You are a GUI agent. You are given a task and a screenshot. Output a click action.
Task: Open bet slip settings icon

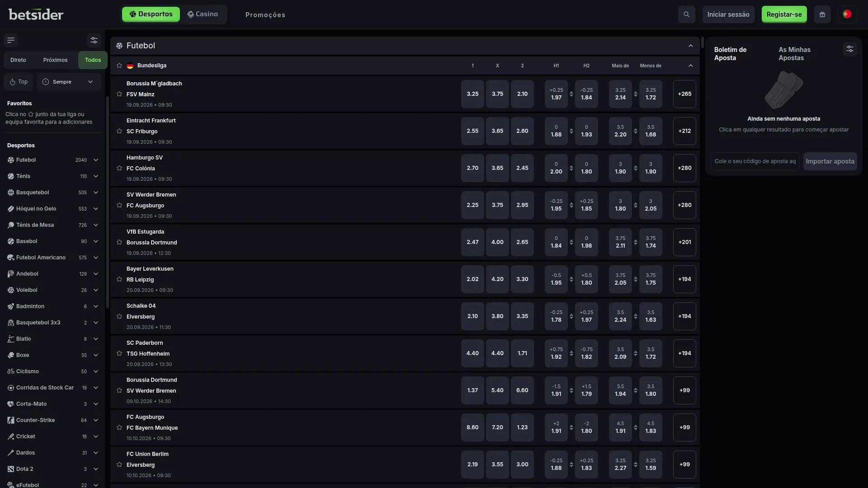click(850, 49)
